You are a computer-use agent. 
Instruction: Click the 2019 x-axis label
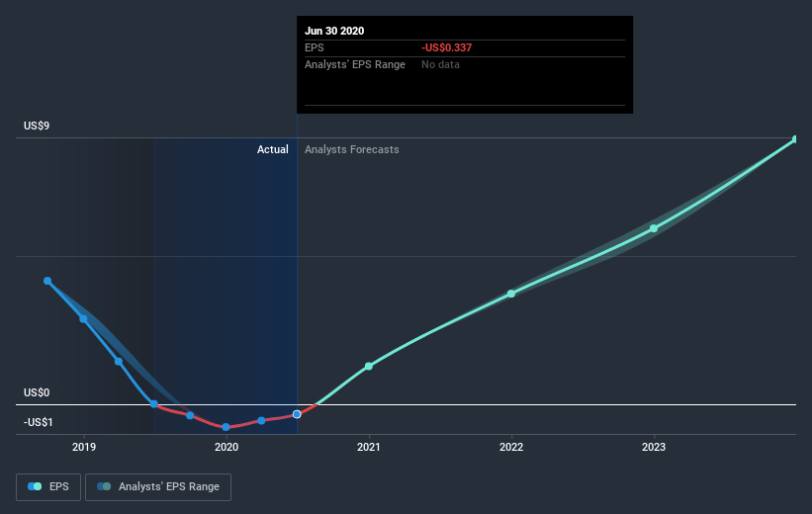(x=84, y=447)
